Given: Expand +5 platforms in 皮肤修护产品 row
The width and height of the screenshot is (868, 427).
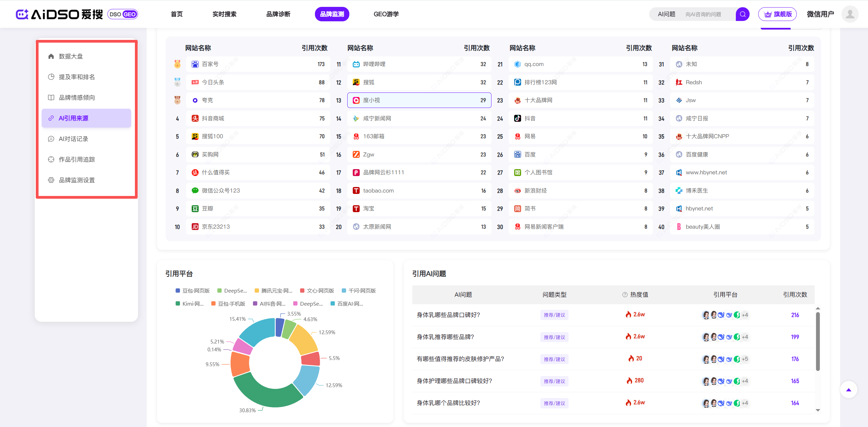Looking at the screenshot, I should click(x=745, y=359).
